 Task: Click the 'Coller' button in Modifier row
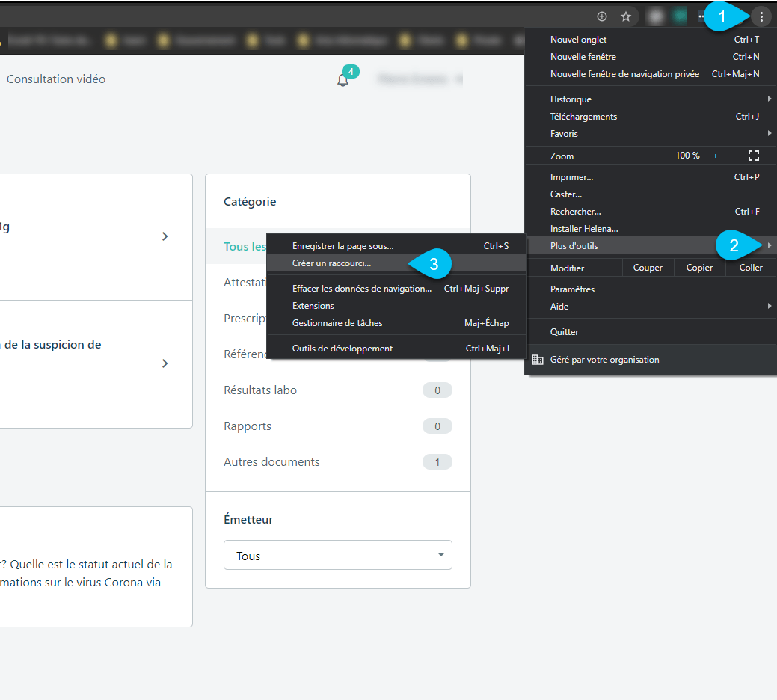751,268
